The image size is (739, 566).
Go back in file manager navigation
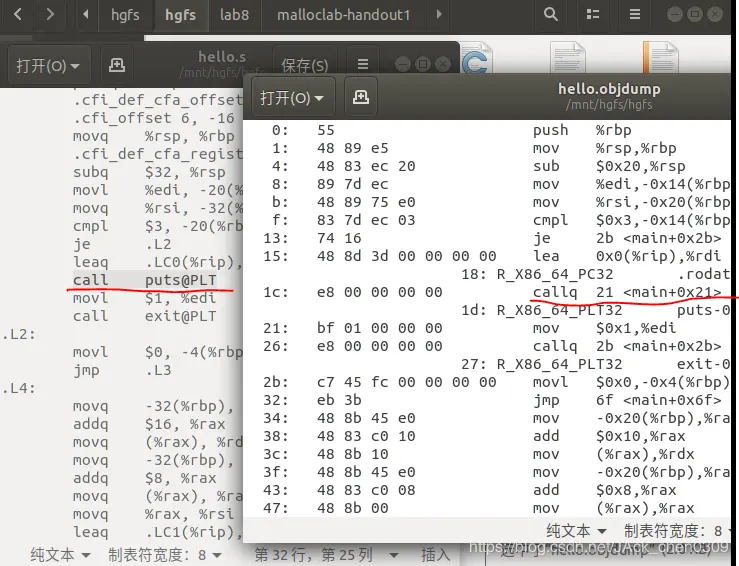pos(17,15)
